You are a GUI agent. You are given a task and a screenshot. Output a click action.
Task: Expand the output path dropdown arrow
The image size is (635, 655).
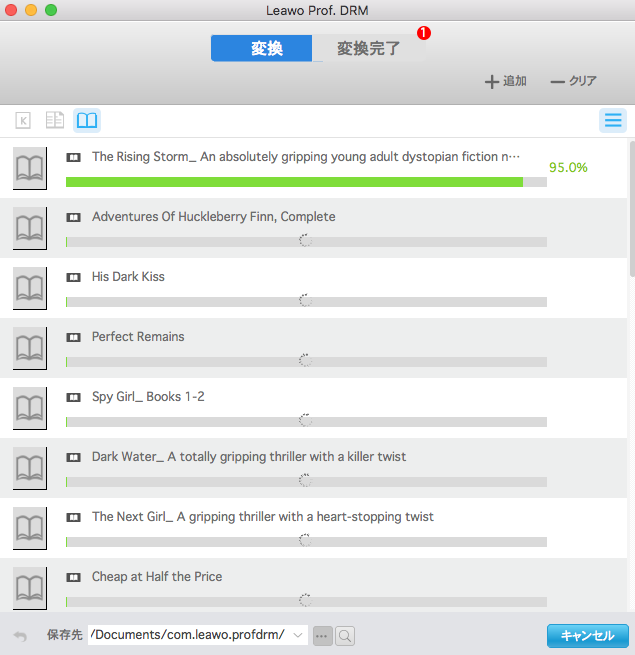[298, 635]
